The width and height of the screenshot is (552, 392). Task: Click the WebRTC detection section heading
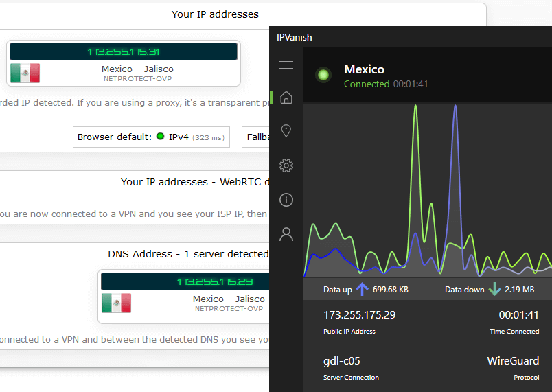[195, 182]
